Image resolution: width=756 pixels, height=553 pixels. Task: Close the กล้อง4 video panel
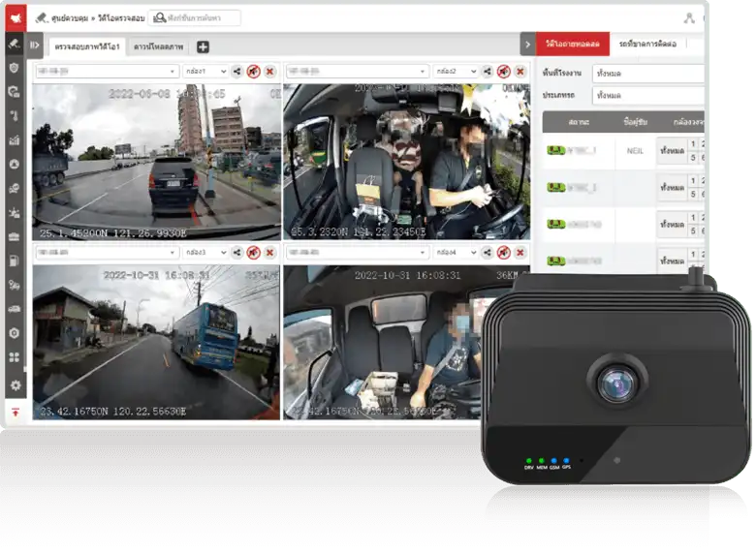tap(520, 253)
